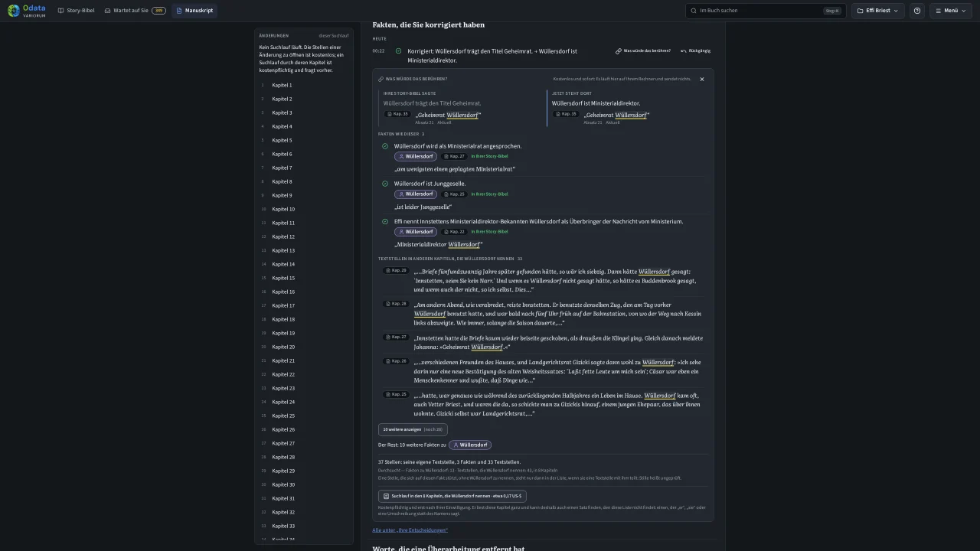Click the Rückgängig undo button
The width and height of the screenshot is (980, 551).
(x=696, y=51)
